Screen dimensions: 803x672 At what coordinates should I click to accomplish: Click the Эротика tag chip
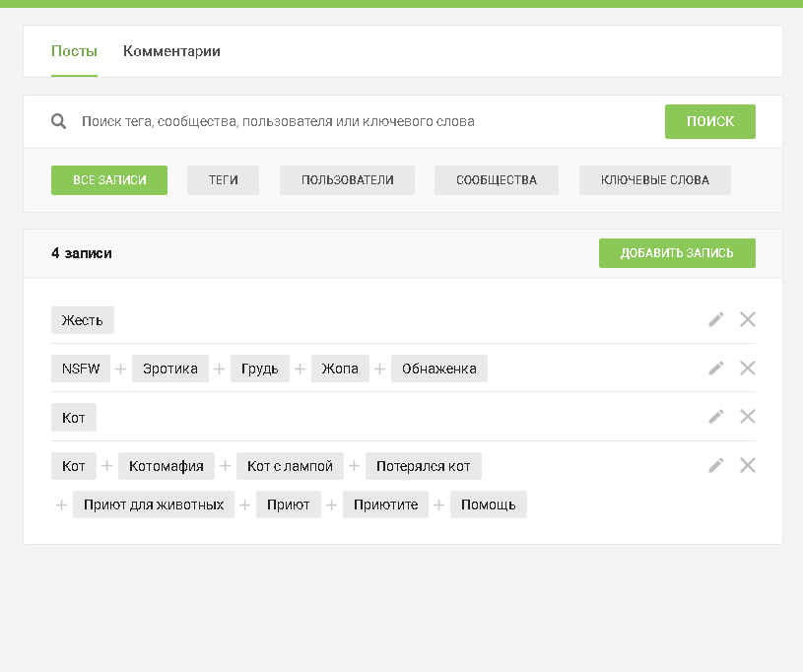[x=170, y=369]
